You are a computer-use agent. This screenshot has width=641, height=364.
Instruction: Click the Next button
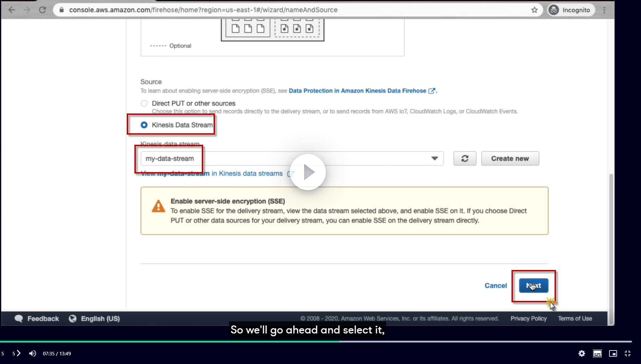(x=534, y=286)
